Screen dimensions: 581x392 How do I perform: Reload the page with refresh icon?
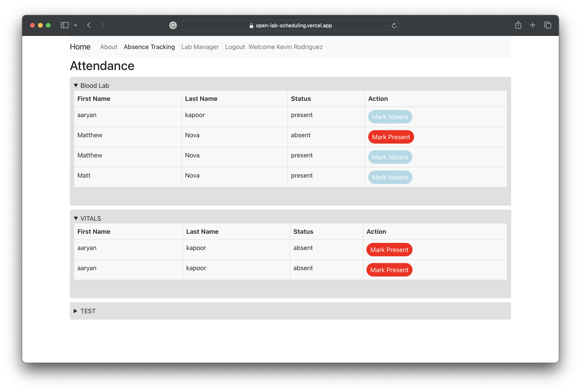pos(394,26)
